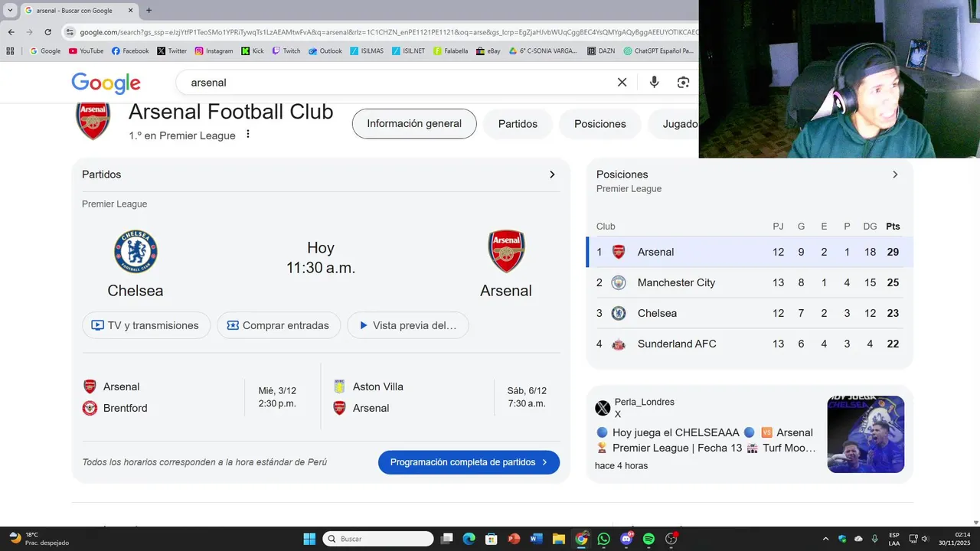This screenshot has width=980, height=551.
Task: Open the ISILMAS bookmark
Action: point(367,51)
